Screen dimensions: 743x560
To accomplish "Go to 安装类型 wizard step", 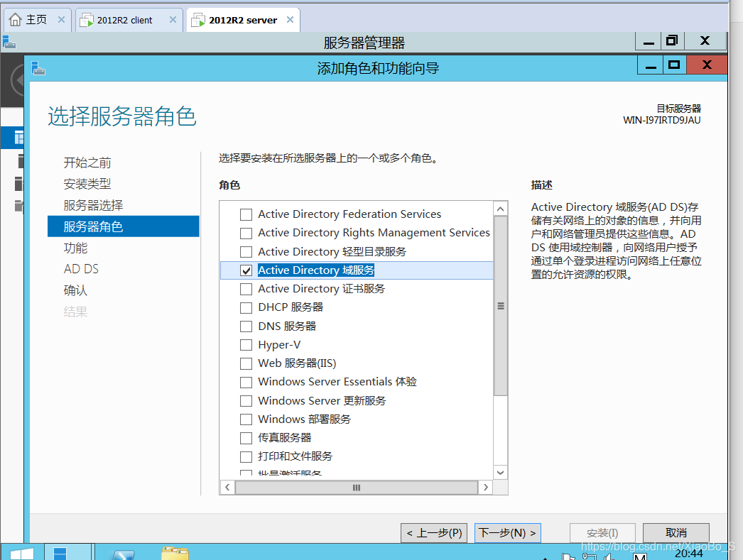I will (x=87, y=184).
